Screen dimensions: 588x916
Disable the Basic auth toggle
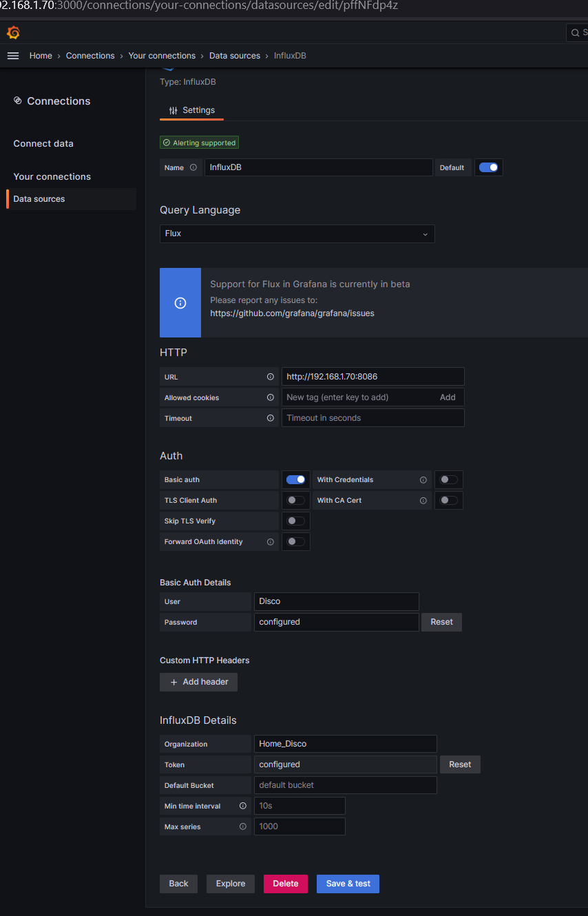click(x=296, y=479)
